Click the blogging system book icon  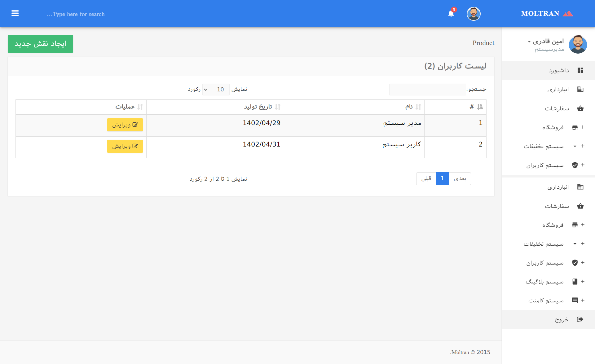click(575, 281)
